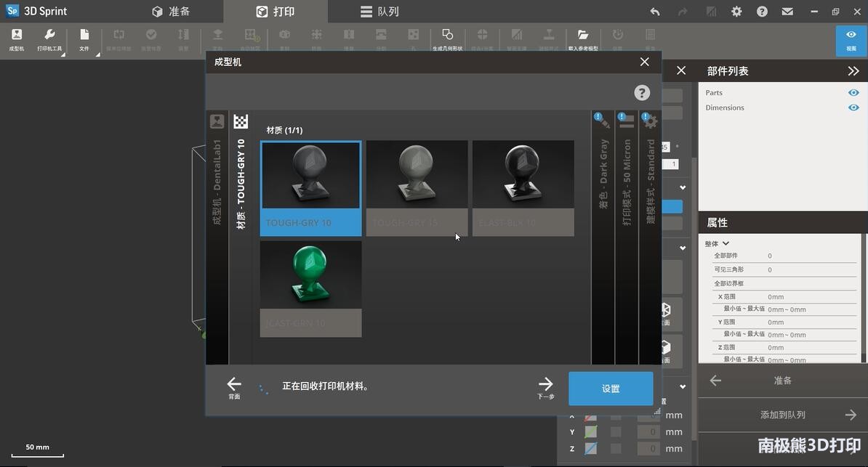Click the 载入参考模型 folder icon
Image resolution: width=868 pixels, height=467 pixels.
click(x=582, y=39)
